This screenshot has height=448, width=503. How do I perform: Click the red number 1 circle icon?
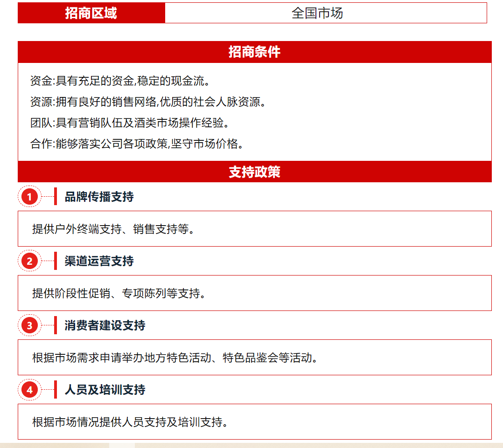[29, 197]
